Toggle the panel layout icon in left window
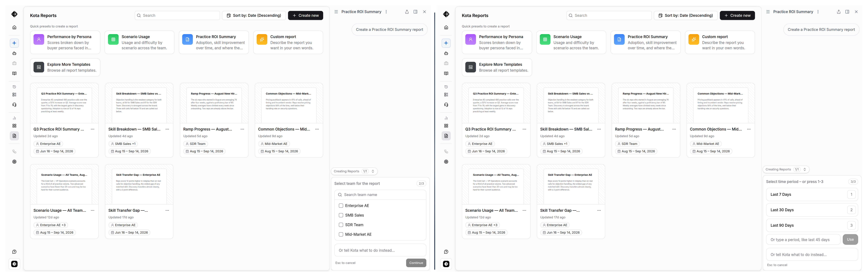868x277 pixels. click(415, 12)
